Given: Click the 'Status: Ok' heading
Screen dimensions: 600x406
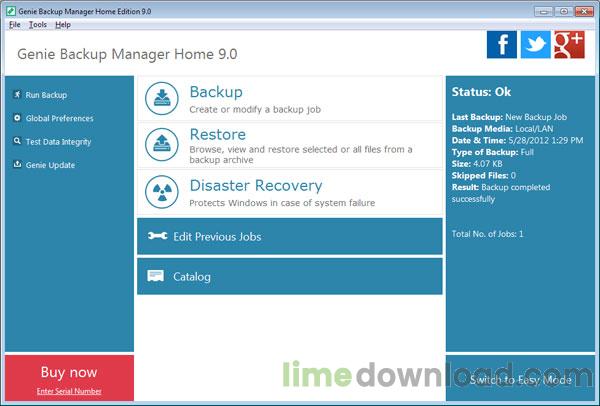Looking at the screenshot, I should pyautogui.click(x=481, y=92).
